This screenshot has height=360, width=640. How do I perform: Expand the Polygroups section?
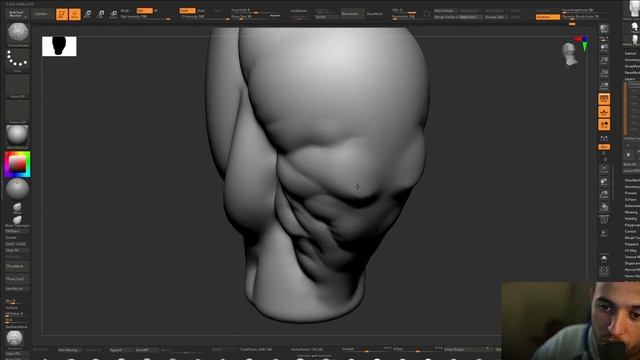[632, 225]
